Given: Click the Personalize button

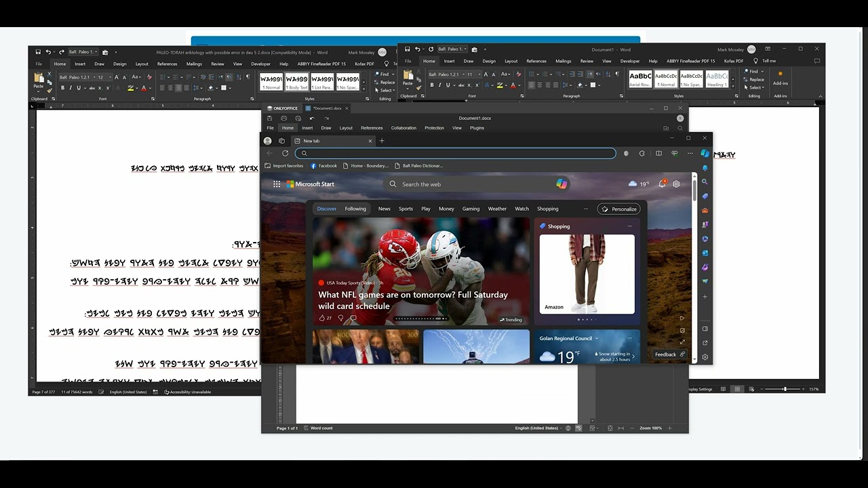Looking at the screenshot, I should [x=618, y=209].
